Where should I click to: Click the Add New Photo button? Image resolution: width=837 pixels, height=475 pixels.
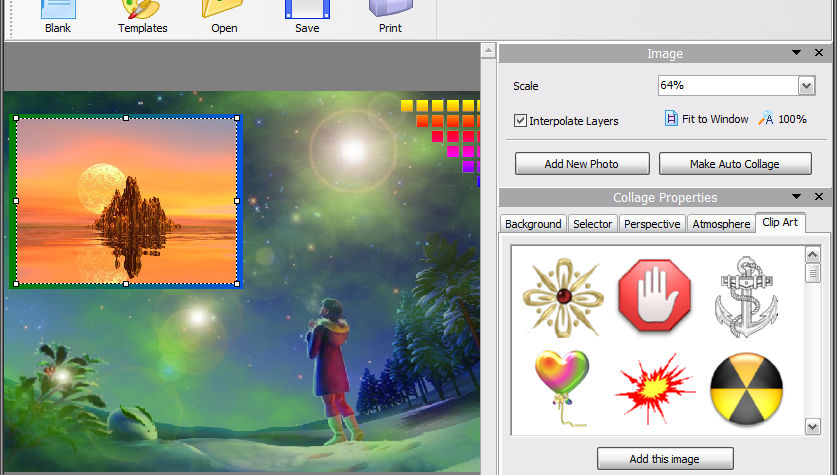click(x=582, y=164)
